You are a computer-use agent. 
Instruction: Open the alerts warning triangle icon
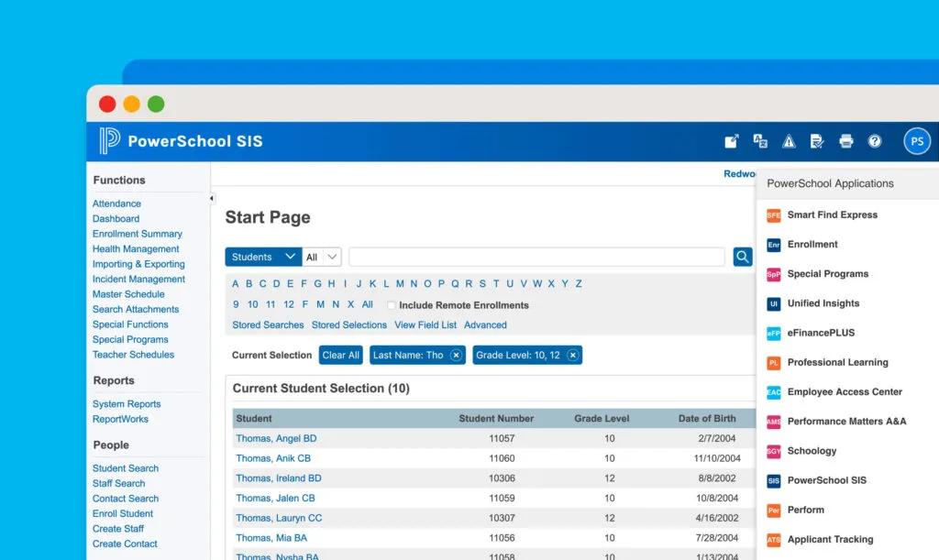coord(789,141)
